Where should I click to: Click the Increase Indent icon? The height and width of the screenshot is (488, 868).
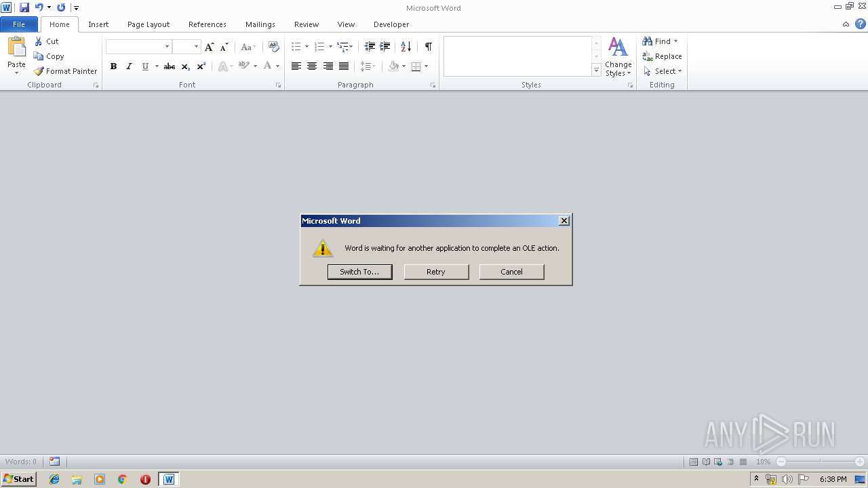tap(385, 47)
